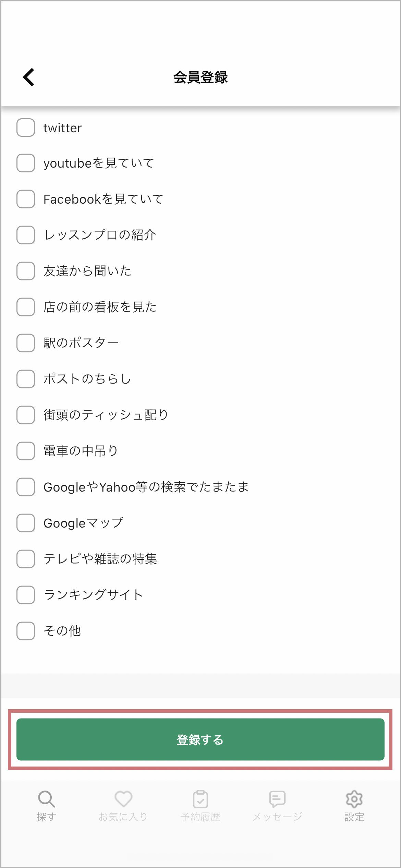Select the Googleマップ checkbox
401x868 pixels.
click(x=26, y=523)
